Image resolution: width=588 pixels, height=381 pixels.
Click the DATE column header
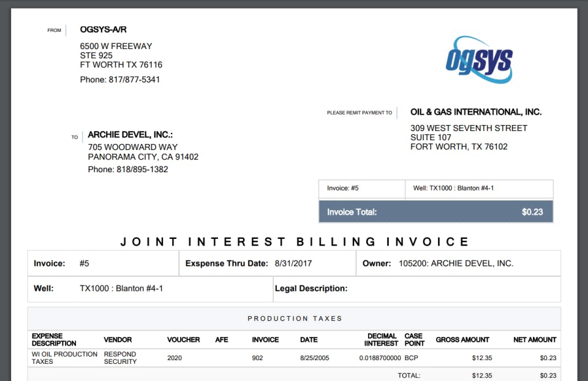(x=309, y=340)
